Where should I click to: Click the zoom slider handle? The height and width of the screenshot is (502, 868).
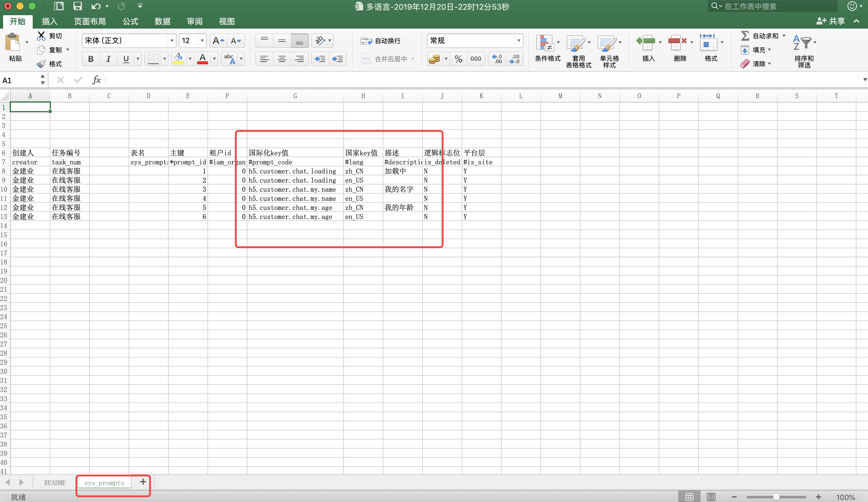point(776,497)
